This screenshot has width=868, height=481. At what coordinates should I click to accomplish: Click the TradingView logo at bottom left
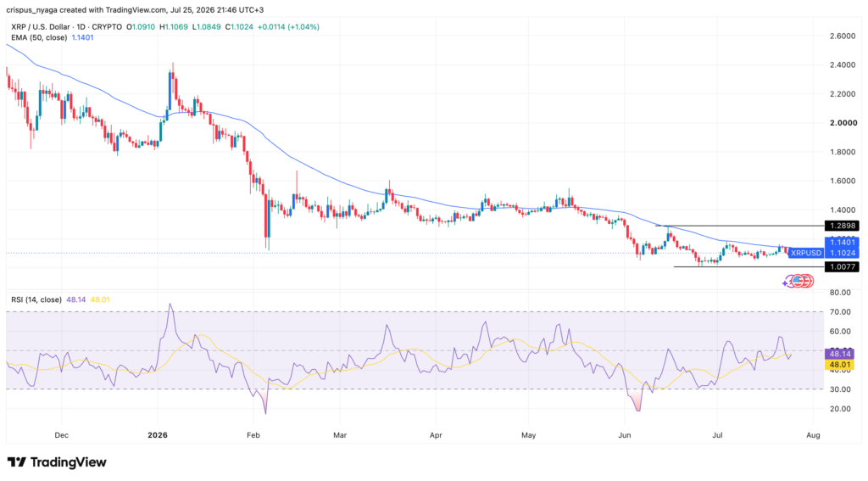click(x=57, y=462)
